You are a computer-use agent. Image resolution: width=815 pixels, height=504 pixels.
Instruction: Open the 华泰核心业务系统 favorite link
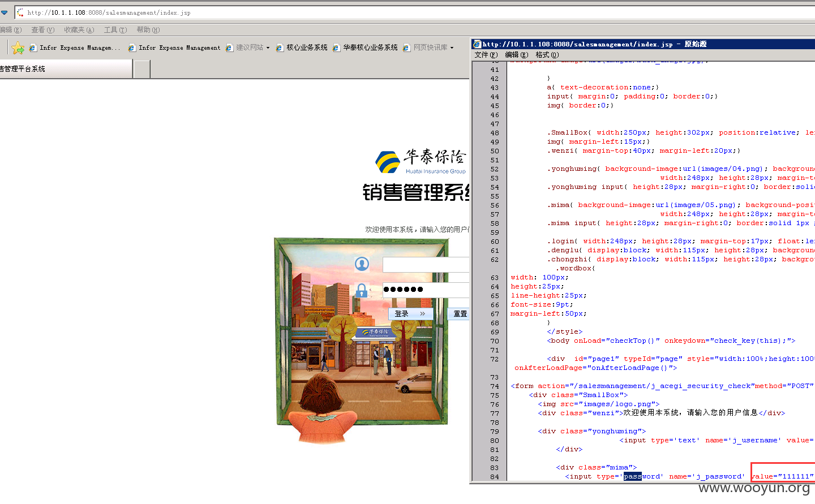365,48
